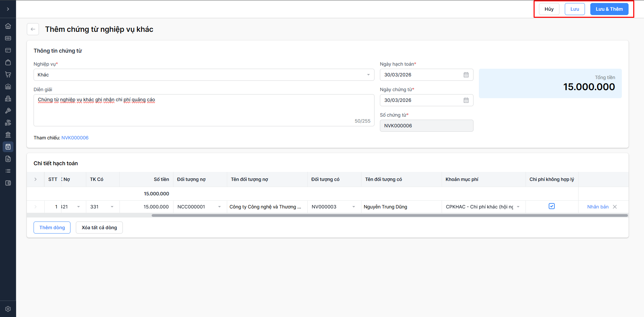
Task: Open the TK Có 331 dropdown
Action: pos(112,207)
